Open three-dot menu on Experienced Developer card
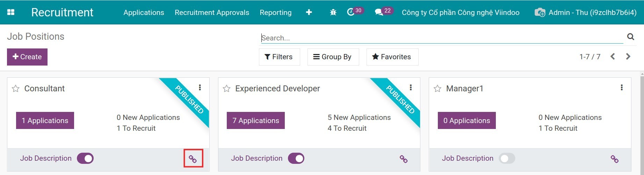This screenshot has width=644, height=175. (411, 87)
